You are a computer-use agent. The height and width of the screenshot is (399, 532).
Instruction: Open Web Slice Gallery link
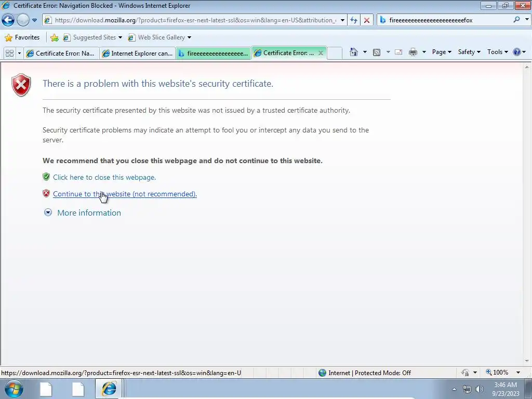click(x=159, y=37)
